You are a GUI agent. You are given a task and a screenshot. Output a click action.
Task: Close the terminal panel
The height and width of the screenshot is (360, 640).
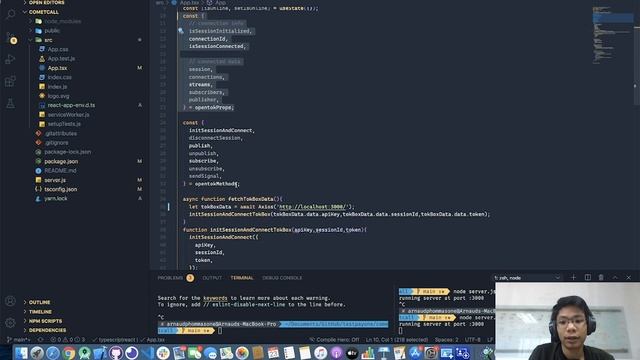coord(629,278)
